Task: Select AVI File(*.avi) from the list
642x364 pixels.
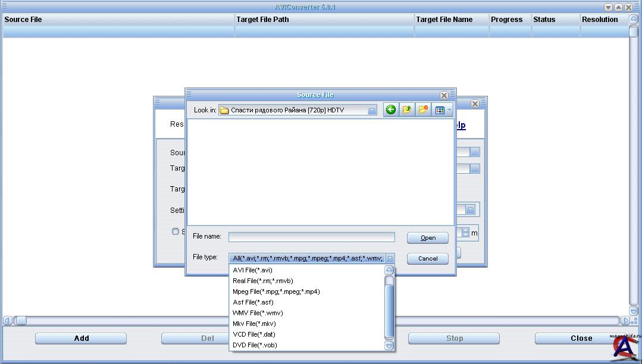Action: 252,270
